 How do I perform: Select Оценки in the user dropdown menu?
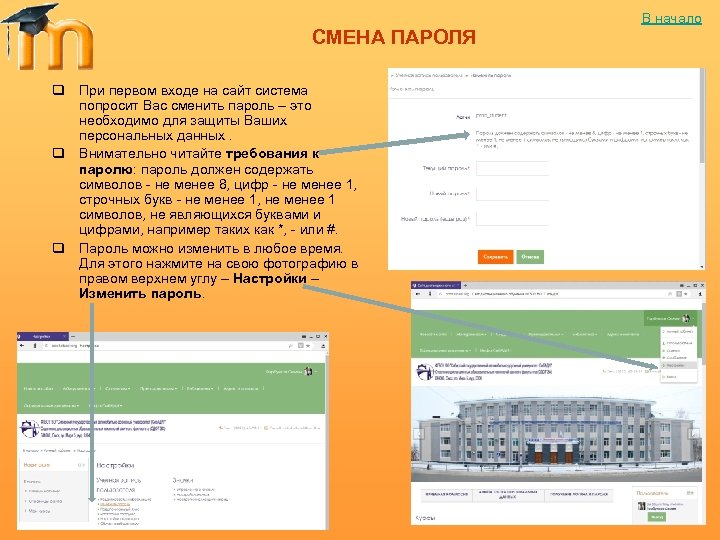pos(679,351)
